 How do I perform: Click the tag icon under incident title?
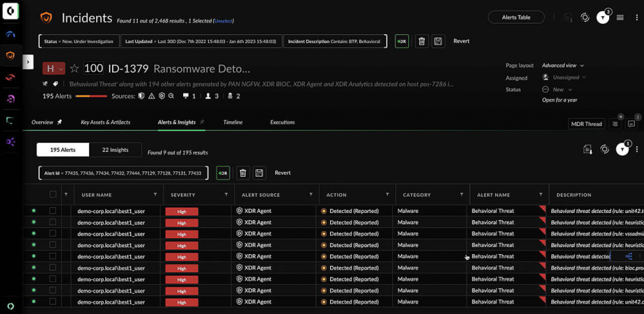pyautogui.click(x=54, y=84)
